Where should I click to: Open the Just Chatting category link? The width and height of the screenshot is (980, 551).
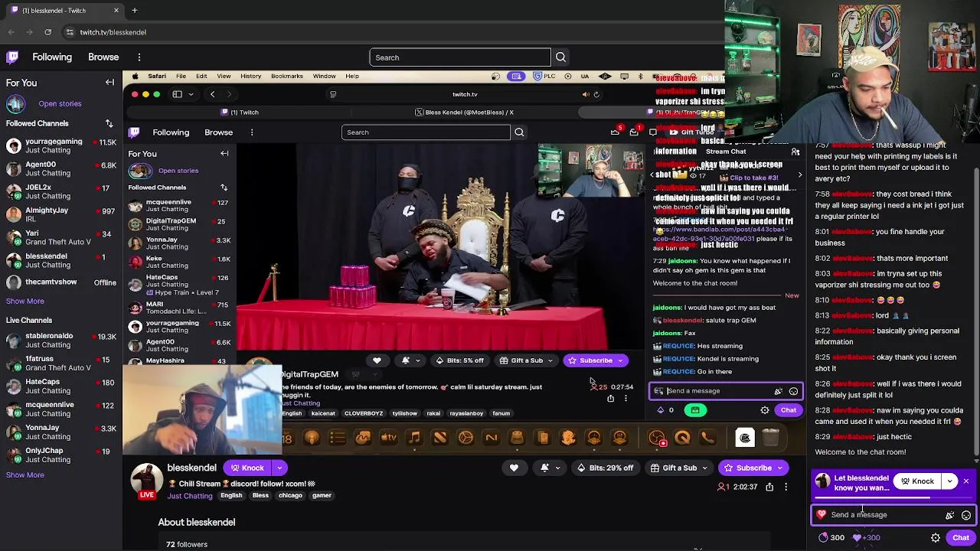coord(190,496)
